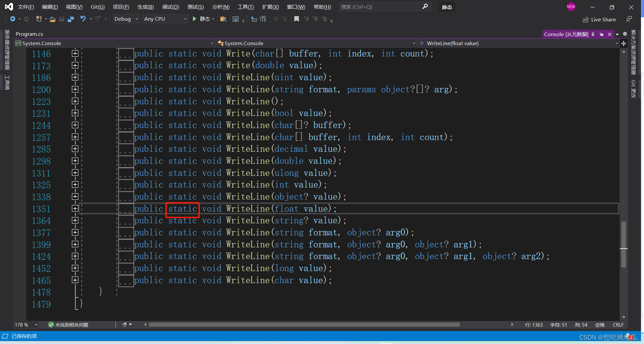Click the indent block icon
The height and width of the screenshot is (344, 644).
coord(263,19)
